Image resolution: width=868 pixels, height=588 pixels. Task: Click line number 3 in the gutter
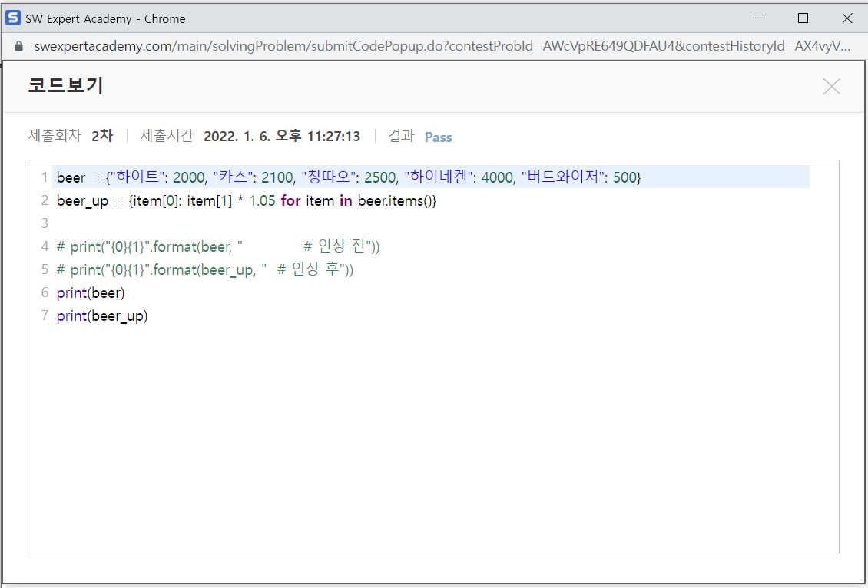coord(45,223)
